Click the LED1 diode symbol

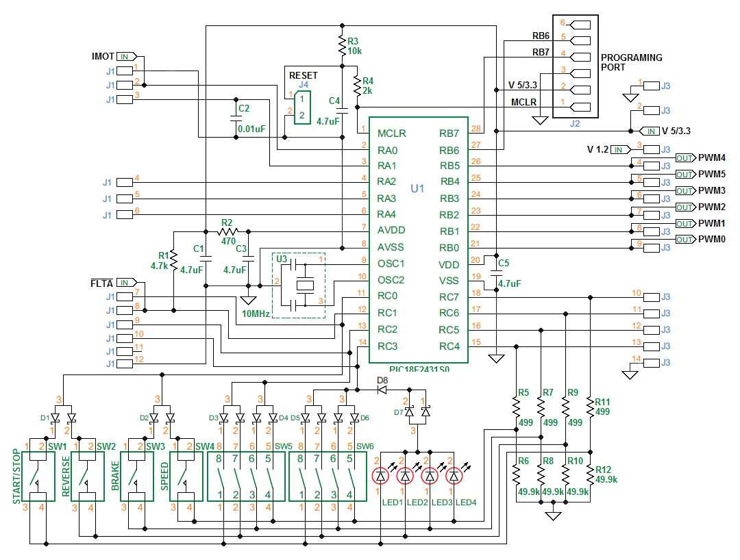(x=380, y=474)
